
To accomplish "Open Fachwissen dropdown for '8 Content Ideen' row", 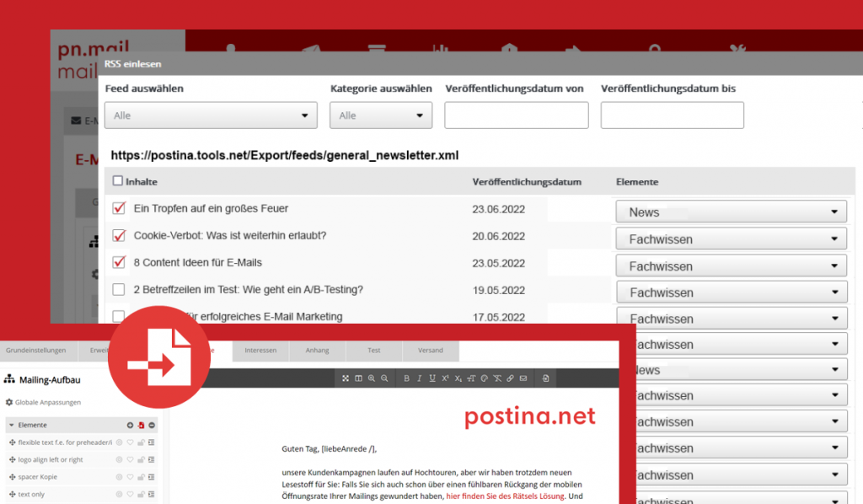I will coord(731,265).
